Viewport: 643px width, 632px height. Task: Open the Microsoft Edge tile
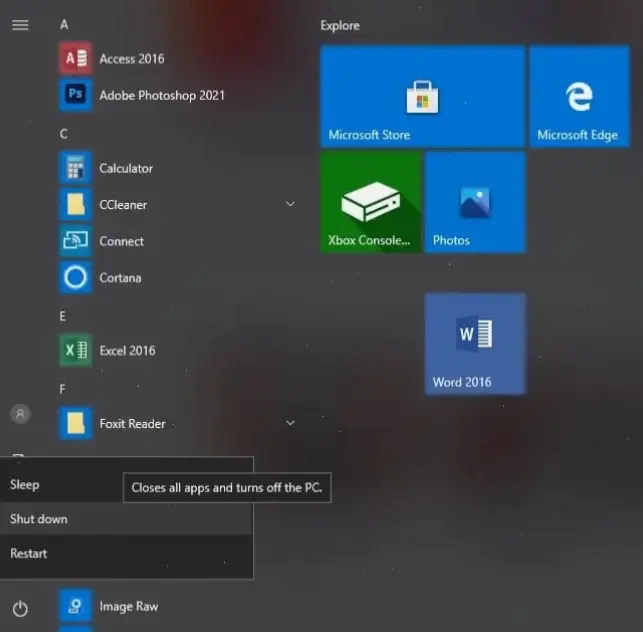pyautogui.click(x=579, y=96)
